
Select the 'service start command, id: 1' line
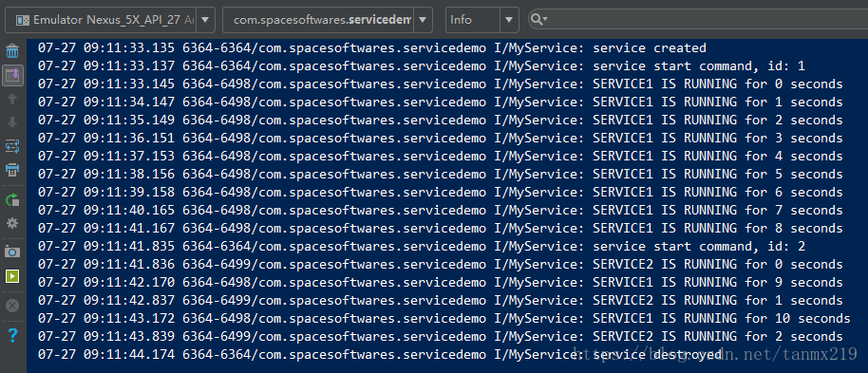click(x=422, y=66)
